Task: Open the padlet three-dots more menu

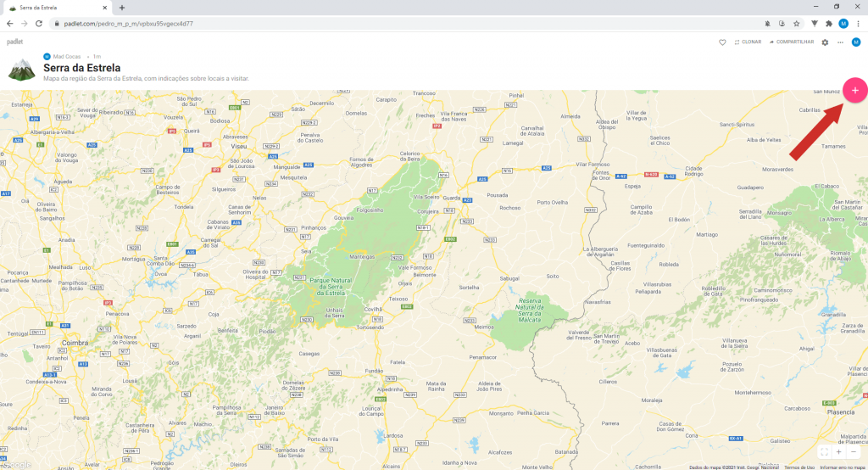Action: pos(840,42)
